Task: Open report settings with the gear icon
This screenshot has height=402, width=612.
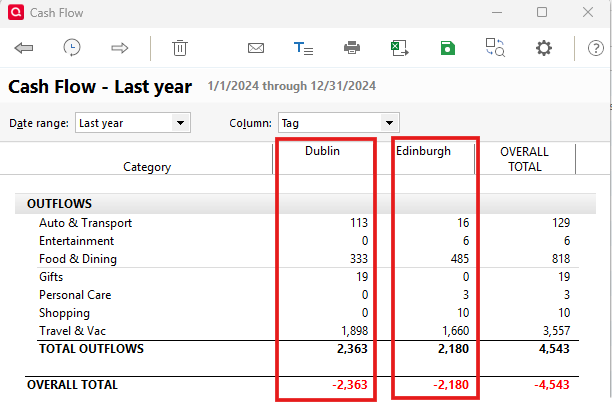Action: click(x=544, y=48)
